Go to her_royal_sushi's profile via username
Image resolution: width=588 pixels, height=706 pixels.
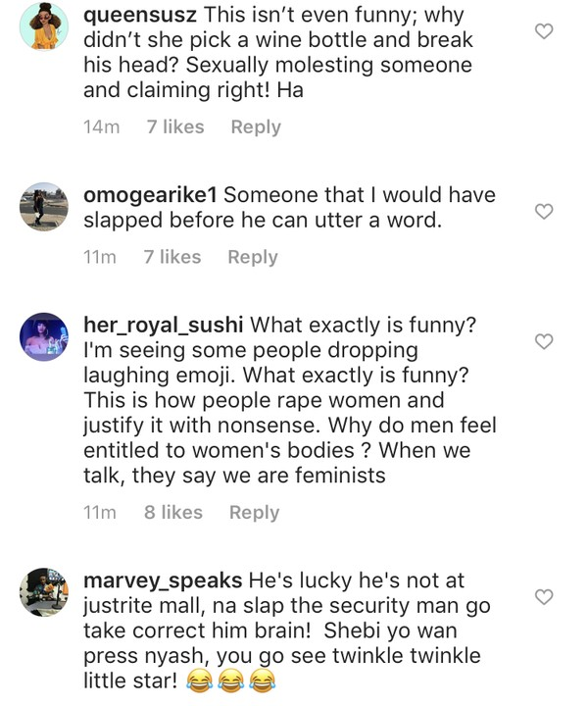tap(164, 325)
